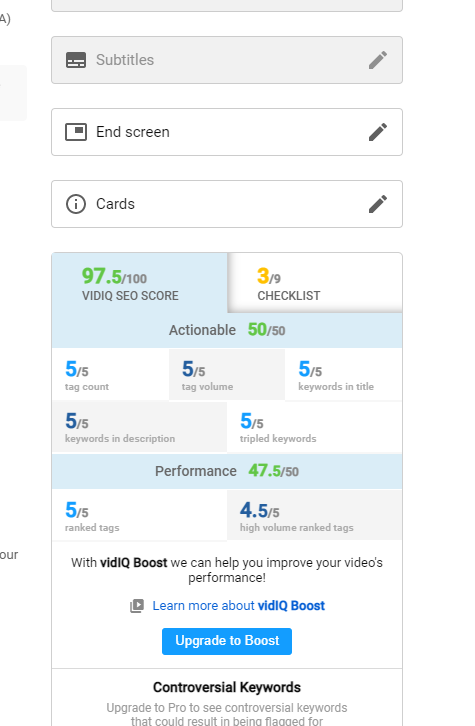
Task: Open Learn more about vidIQ Boost link
Action: pos(238,606)
